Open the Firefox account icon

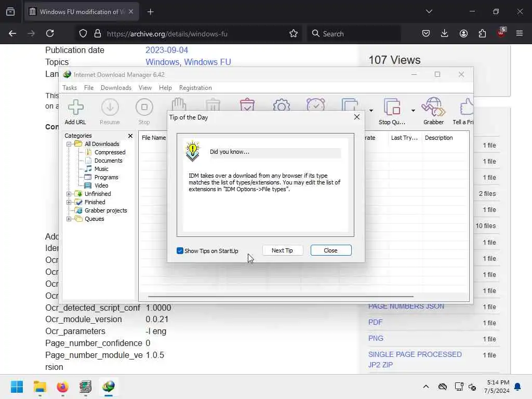click(x=463, y=33)
